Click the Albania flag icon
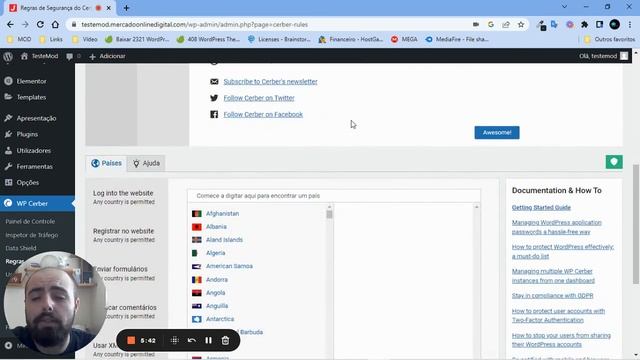This screenshot has height=360, width=640. pos(197,227)
